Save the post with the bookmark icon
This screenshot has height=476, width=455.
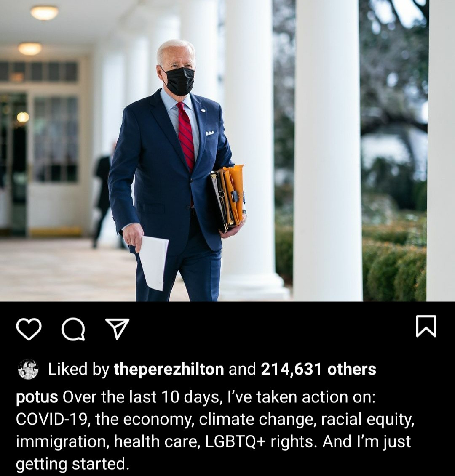(x=426, y=326)
